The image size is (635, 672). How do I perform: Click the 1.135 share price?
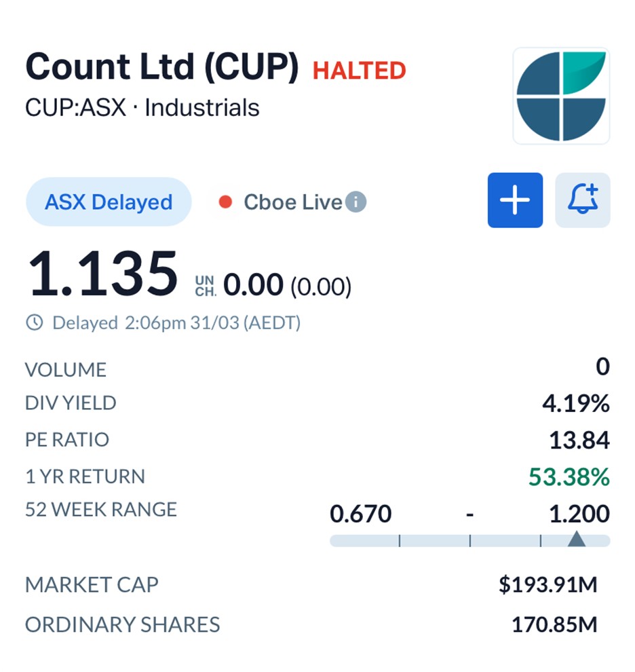(x=102, y=274)
